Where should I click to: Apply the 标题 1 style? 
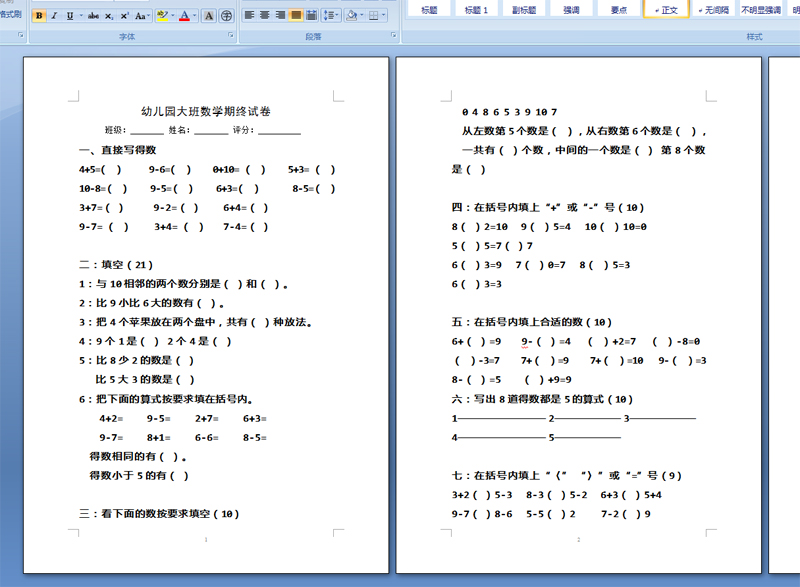click(476, 9)
